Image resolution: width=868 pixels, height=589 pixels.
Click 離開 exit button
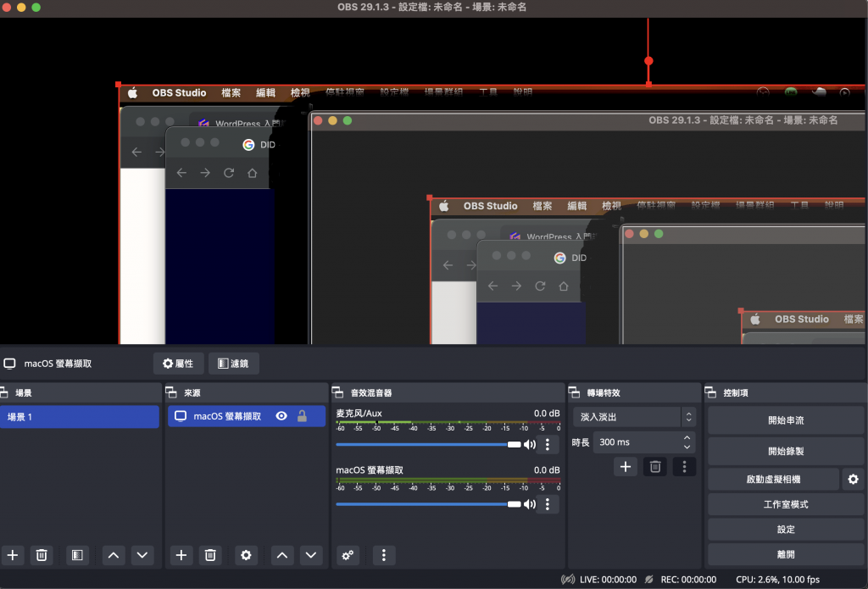[786, 554]
